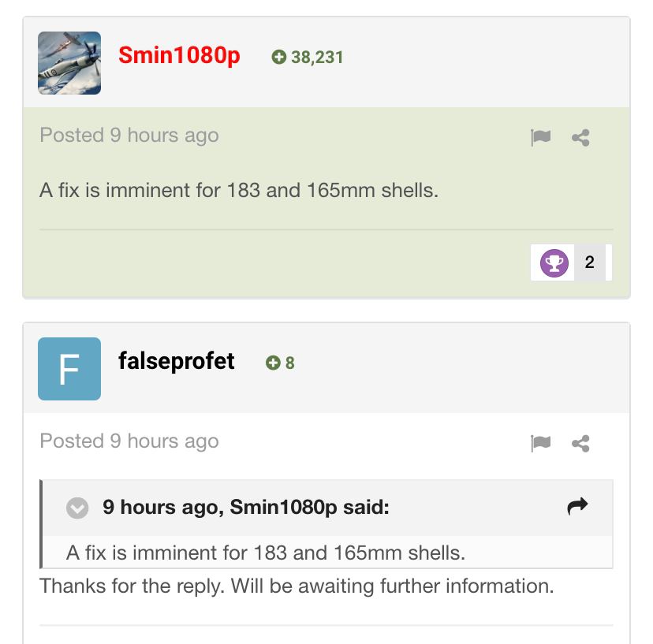
Task: Flag falseprofet's post for moderation
Action: click(540, 443)
